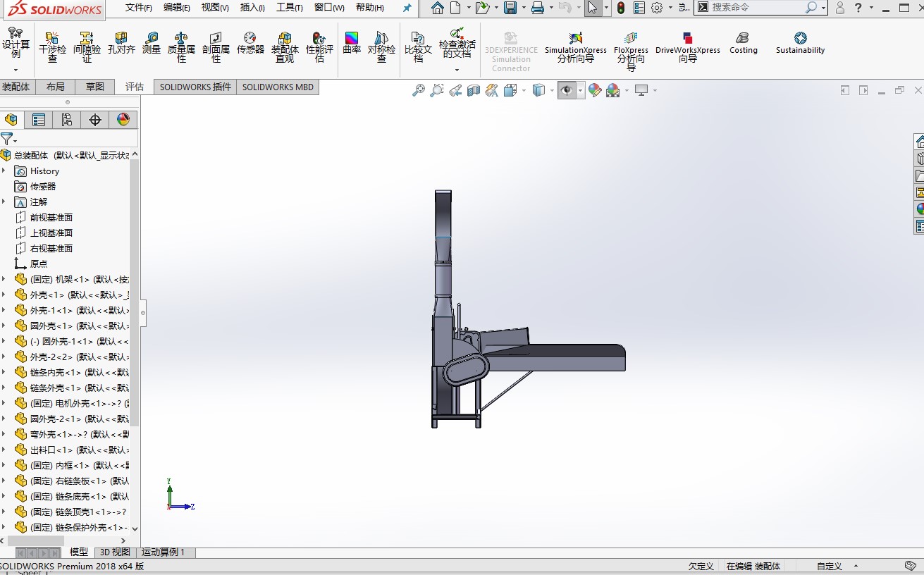The image size is (924, 575).
Task: Switch to the 运动算例 1 tab
Action: pos(164,552)
